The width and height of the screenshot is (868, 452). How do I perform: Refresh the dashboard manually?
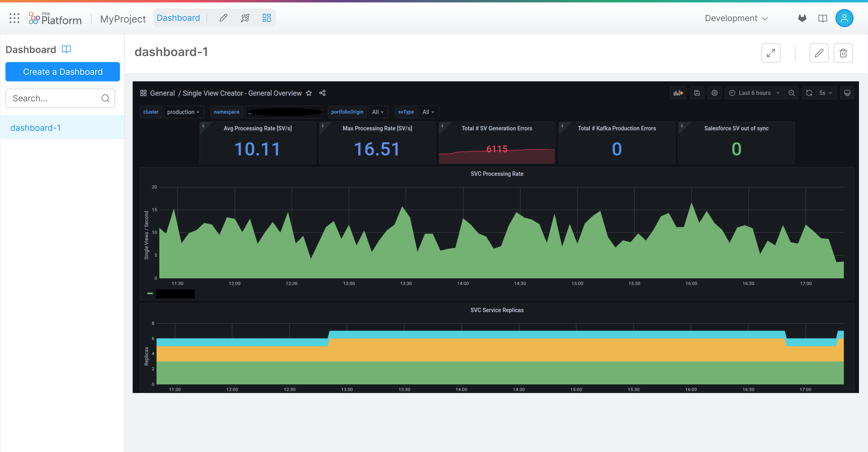[x=809, y=93]
